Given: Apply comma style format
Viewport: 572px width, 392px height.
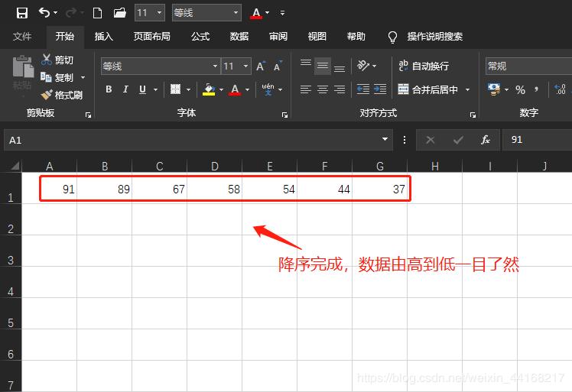Looking at the screenshot, I should [536, 89].
